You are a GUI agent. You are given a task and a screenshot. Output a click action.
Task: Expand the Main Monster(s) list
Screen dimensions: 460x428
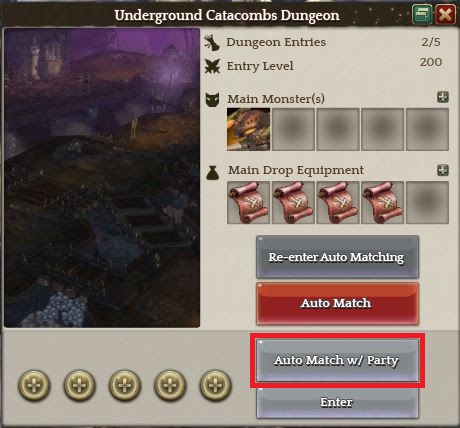coord(443,97)
